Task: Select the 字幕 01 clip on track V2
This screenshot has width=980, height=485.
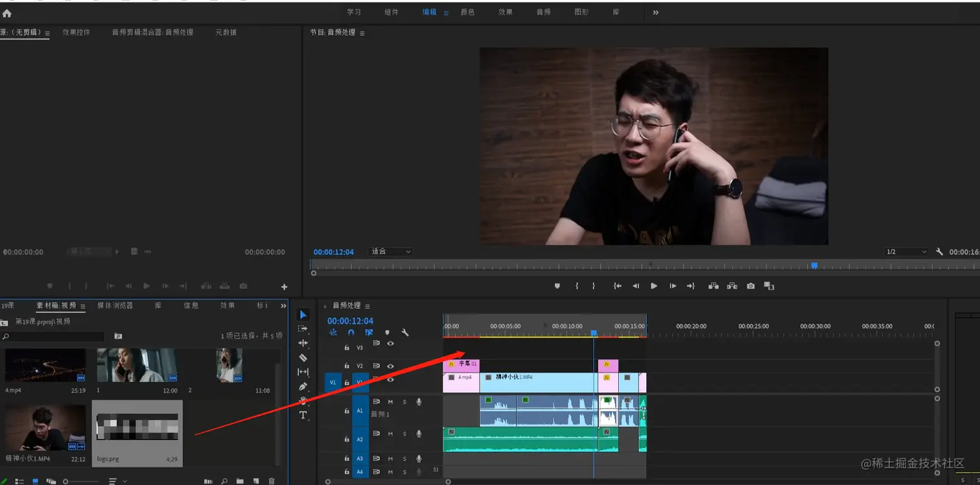Action: (x=461, y=365)
